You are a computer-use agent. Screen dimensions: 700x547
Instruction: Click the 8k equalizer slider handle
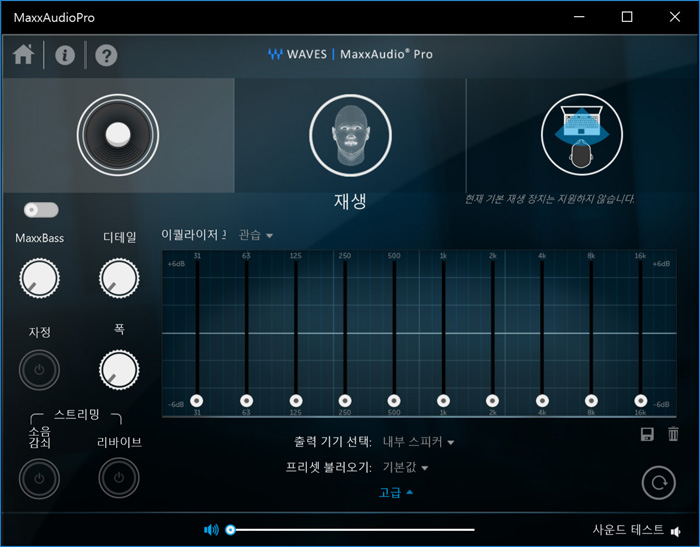point(592,401)
